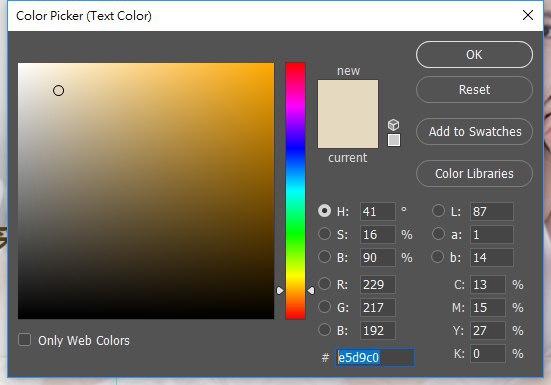Close the Color Picker dialog
This screenshot has height=385, width=551.
[x=528, y=15]
